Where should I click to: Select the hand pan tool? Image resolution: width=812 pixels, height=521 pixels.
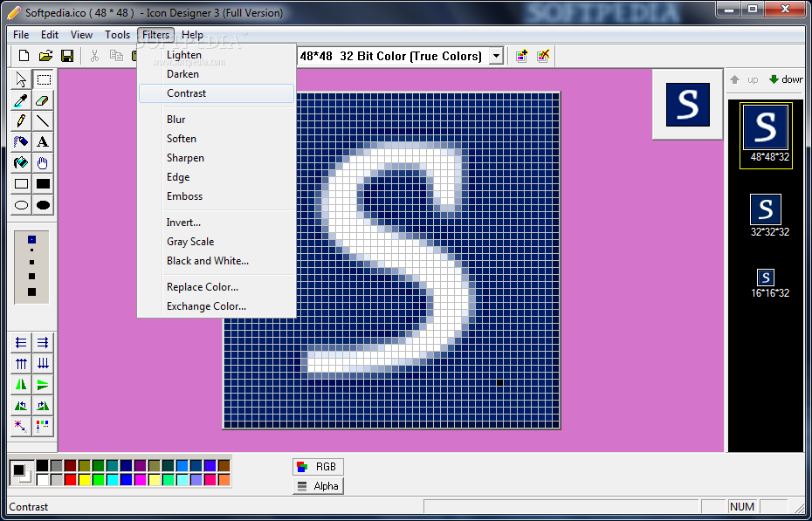[x=44, y=163]
